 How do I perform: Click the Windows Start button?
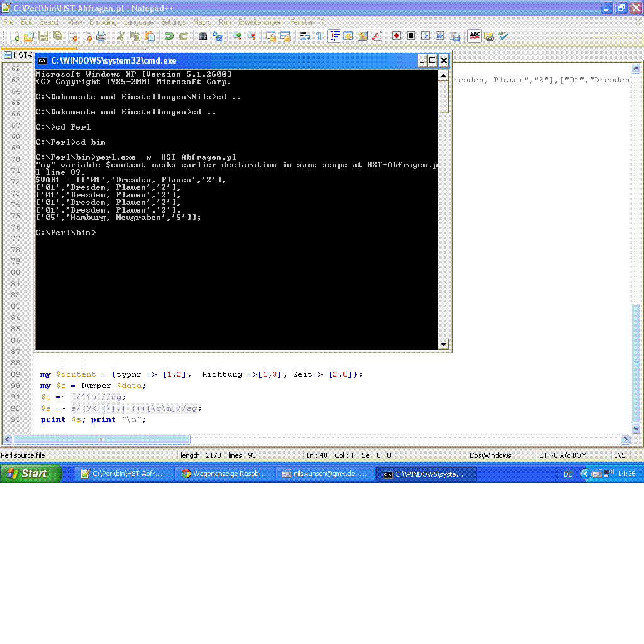click(x=30, y=474)
